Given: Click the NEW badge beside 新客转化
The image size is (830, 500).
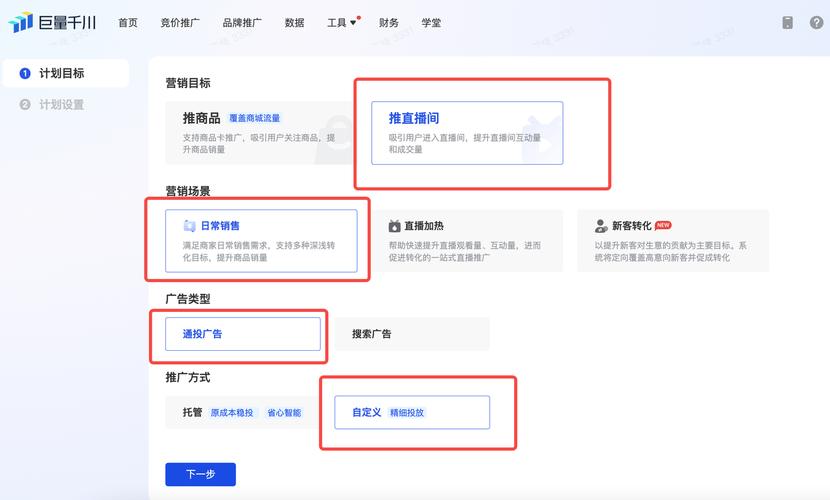Looking at the screenshot, I should click(x=663, y=225).
